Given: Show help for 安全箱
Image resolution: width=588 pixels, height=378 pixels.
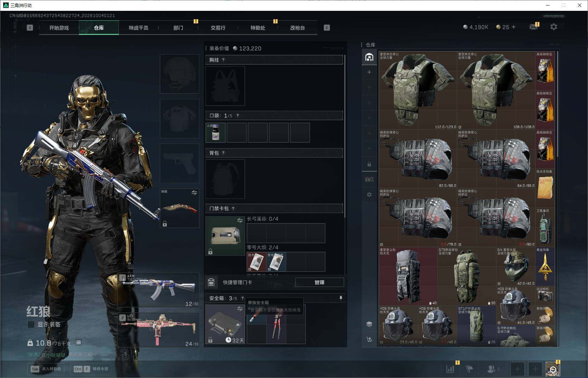Looking at the screenshot, I should (x=242, y=298).
